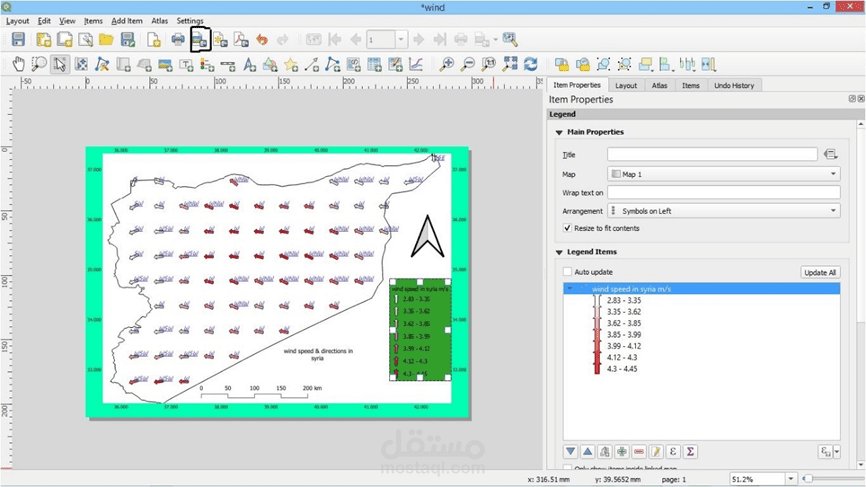Click the Add Label tool icon
This screenshot has height=487, width=866.
coord(186,64)
